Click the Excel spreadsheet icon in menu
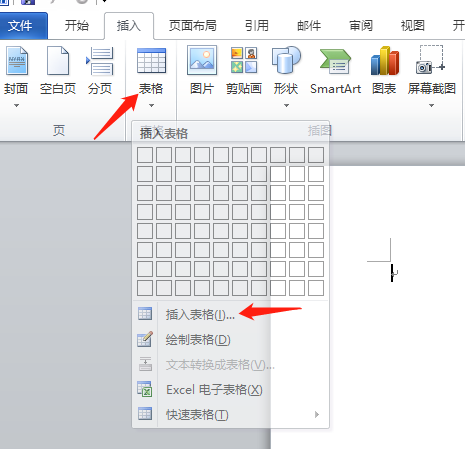 pyautogui.click(x=145, y=389)
